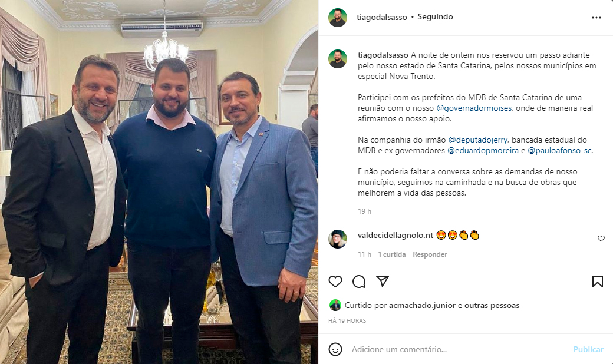Toggle the Seguindo following status

[x=435, y=17]
